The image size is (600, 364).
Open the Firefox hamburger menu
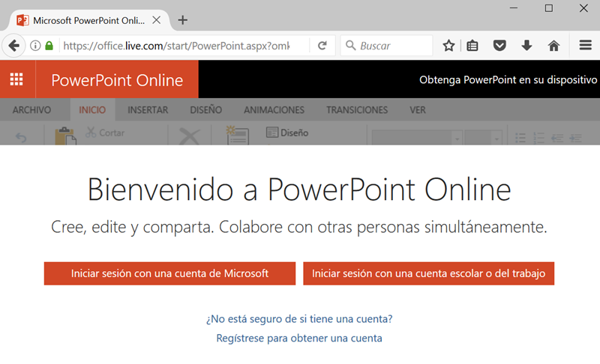(586, 46)
